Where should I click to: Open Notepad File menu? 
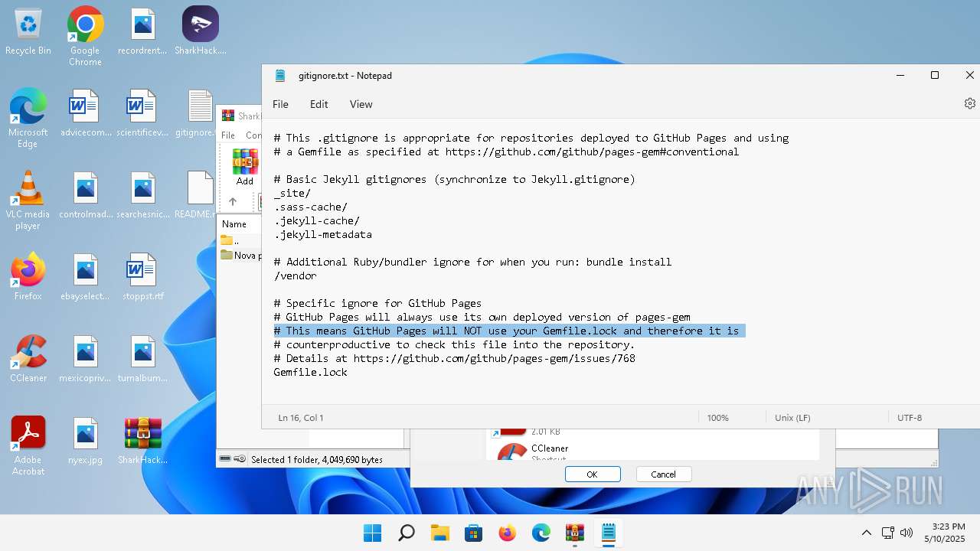(280, 104)
